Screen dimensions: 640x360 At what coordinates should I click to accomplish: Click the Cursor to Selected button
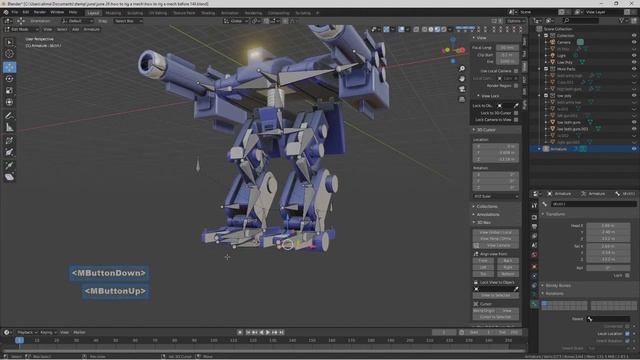(496, 317)
